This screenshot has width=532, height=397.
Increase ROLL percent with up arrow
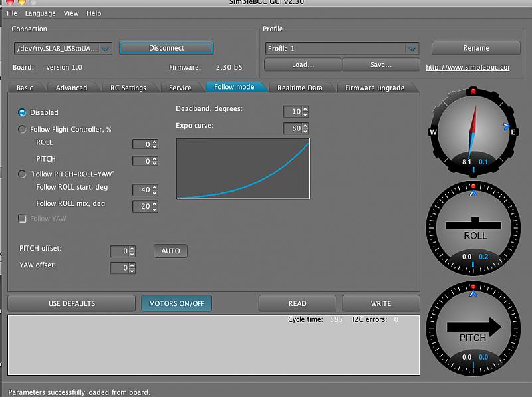click(x=154, y=142)
